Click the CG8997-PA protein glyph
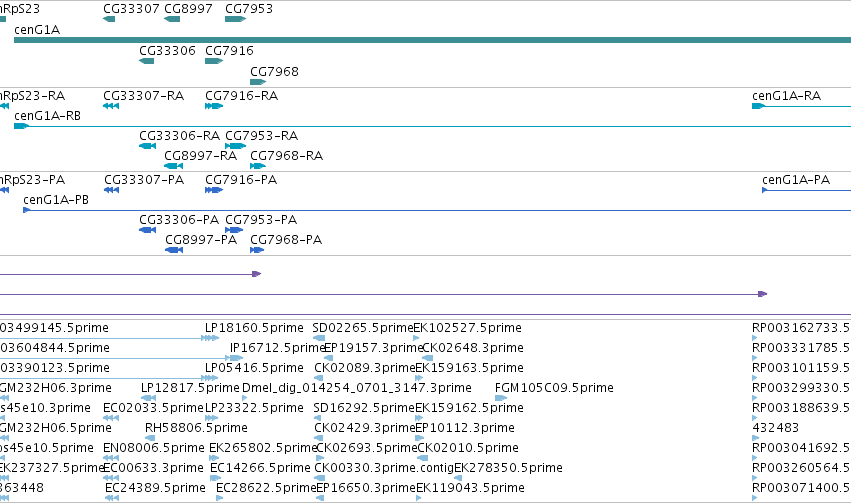This screenshot has height=503, width=851. click(174, 250)
